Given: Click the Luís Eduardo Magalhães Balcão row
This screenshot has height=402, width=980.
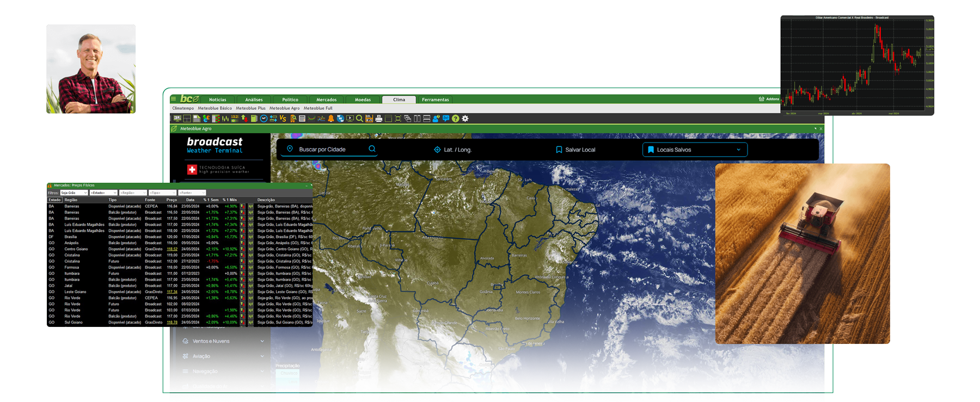Looking at the screenshot, I should [180, 225].
